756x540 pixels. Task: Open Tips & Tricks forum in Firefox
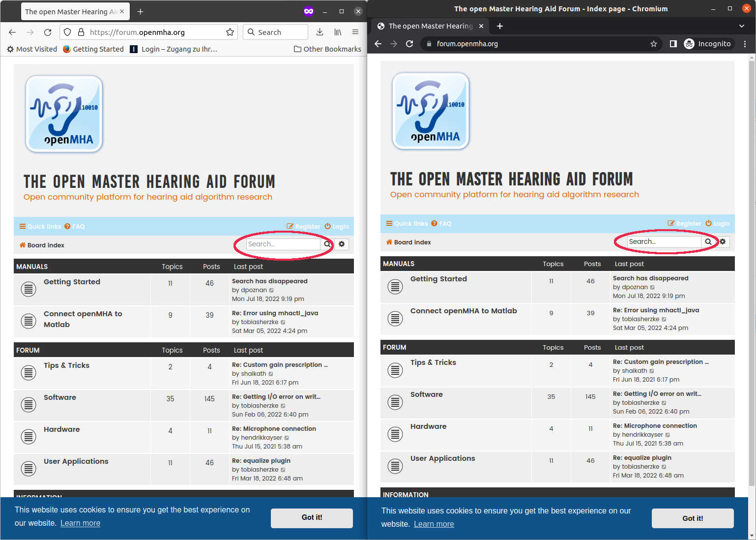[66, 365]
